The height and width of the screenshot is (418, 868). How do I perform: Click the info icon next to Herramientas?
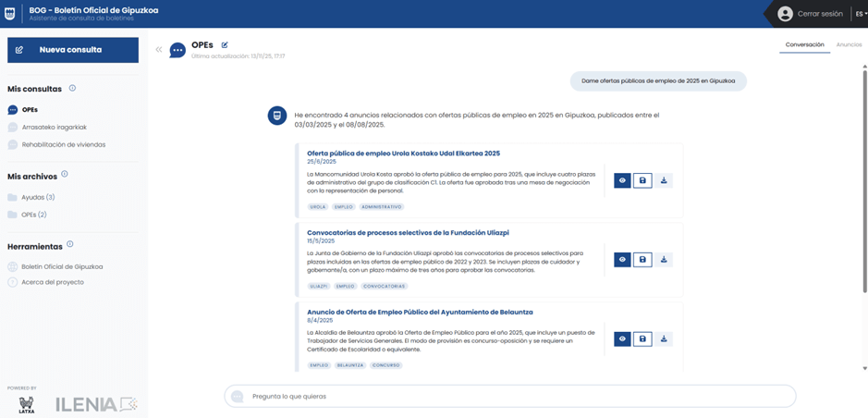(72, 245)
